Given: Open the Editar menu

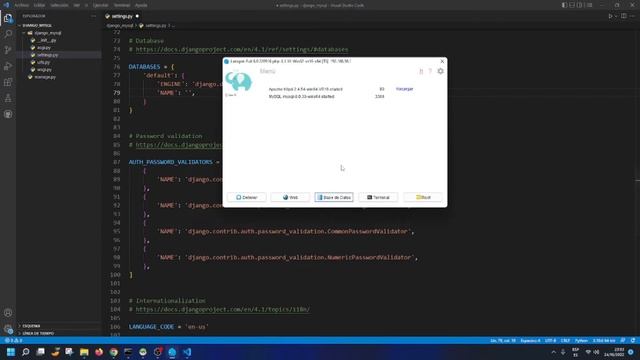Looking at the screenshot, I should coord(40,5).
